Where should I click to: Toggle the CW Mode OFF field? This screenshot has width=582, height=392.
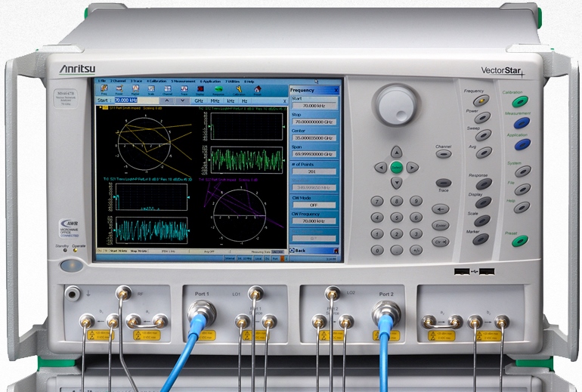313,205
